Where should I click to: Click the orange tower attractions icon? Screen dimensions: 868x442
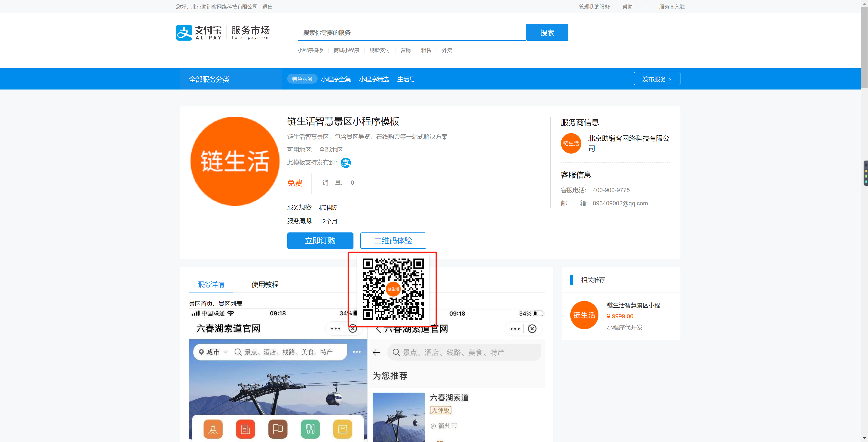213,428
